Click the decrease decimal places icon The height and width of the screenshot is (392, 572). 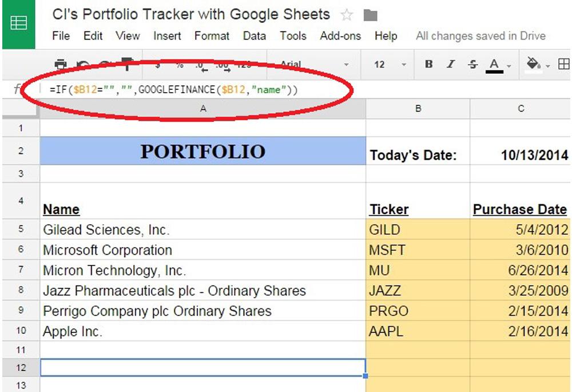pos(201,66)
